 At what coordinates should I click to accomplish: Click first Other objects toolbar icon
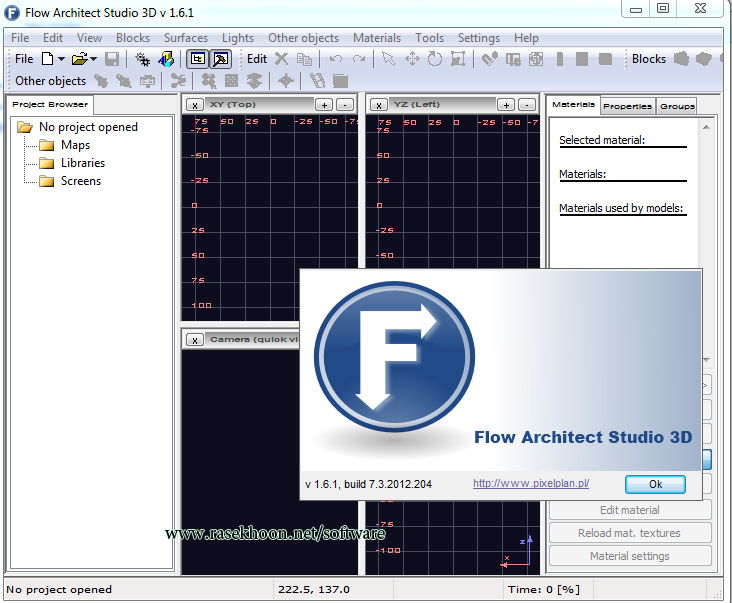pos(101,81)
